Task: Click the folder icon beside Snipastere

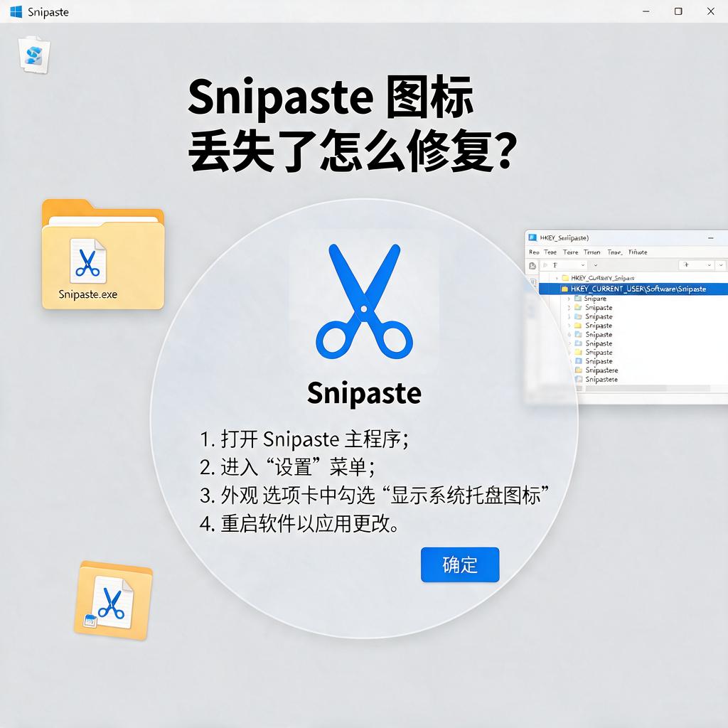Action: pos(579,370)
